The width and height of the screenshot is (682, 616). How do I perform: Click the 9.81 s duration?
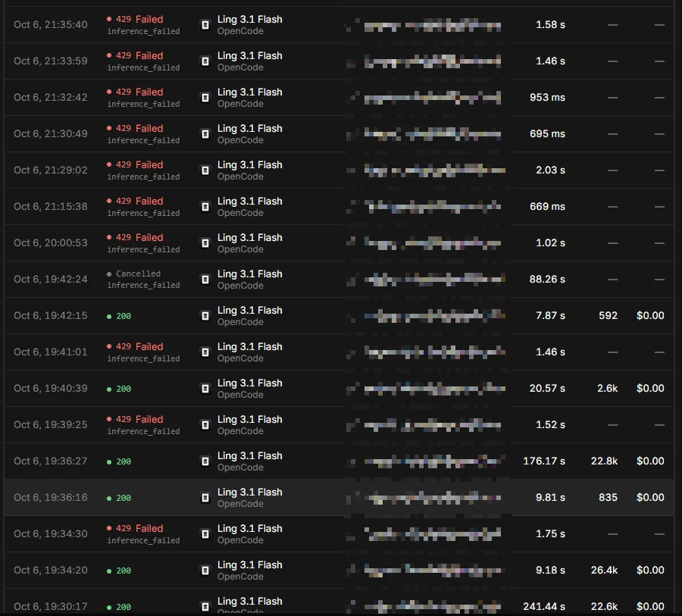click(550, 498)
